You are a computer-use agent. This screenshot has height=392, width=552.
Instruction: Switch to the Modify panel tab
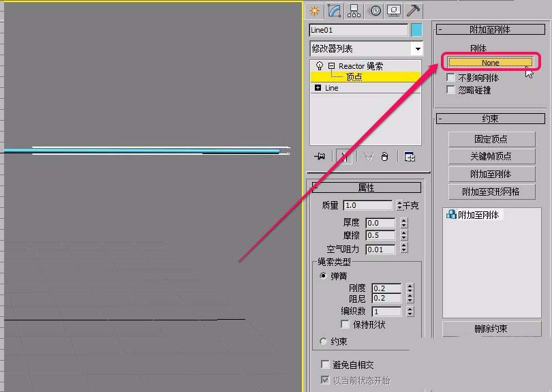pyautogui.click(x=334, y=11)
